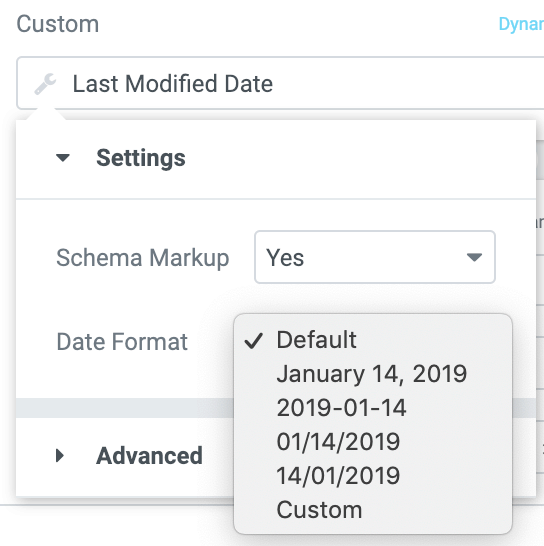Click the wrench icon beside Last Modified Date
Viewport: 544px width, 546px height.
click(x=45, y=84)
